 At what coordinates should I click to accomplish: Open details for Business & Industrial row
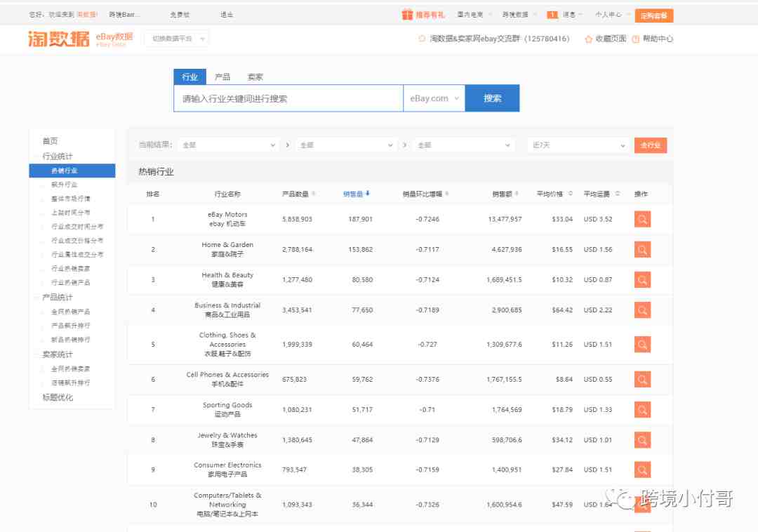[x=642, y=310]
